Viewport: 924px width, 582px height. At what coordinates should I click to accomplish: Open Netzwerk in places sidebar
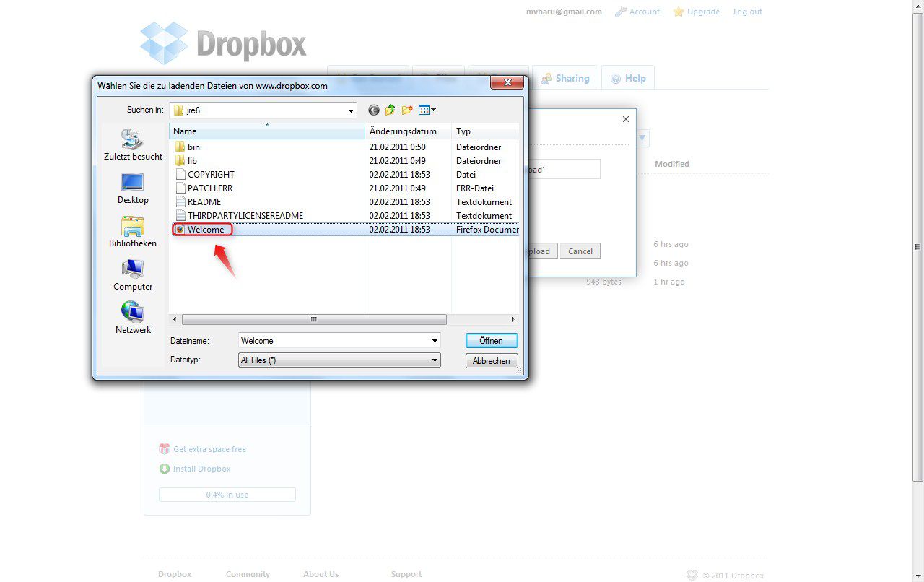pyautogui.click(x=133, y=318)
